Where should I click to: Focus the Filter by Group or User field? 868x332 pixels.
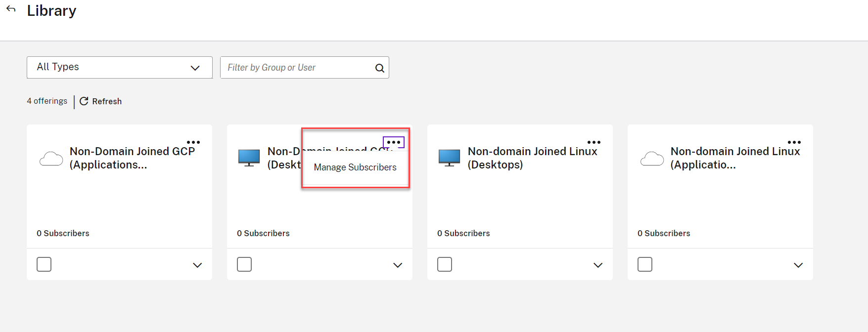click(297, 68)
